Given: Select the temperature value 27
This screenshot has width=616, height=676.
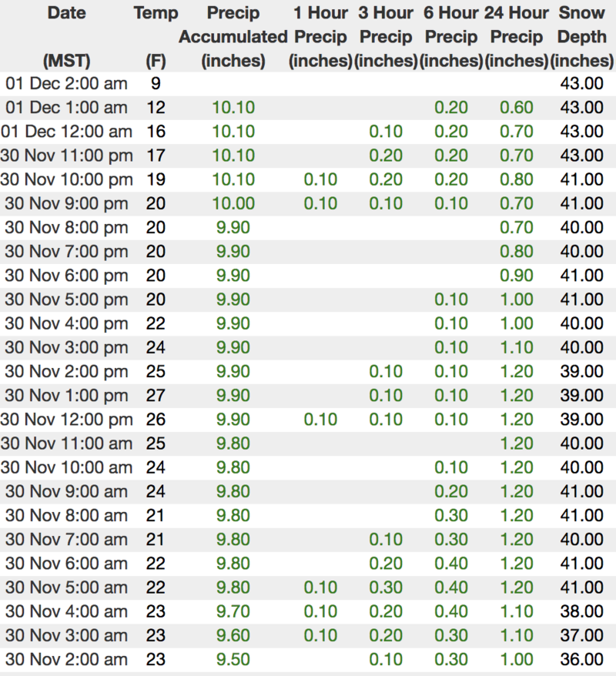Looking at the screenshot, I should coord(156,396).
